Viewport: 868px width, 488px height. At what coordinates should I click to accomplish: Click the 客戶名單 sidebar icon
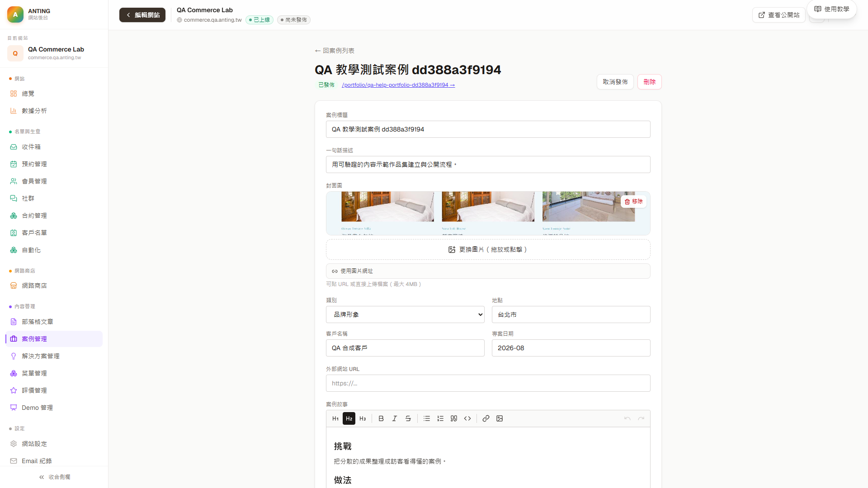tap(14, 233)
